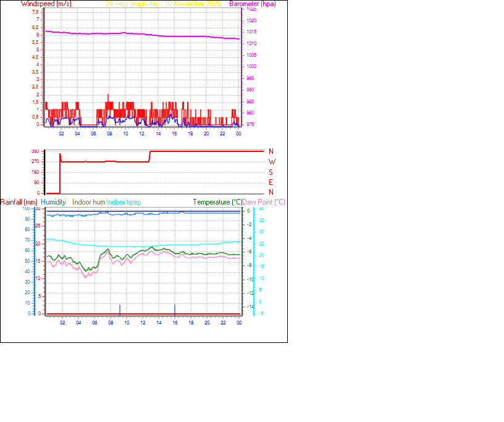The width and height of the screenshot is (504, 422).
Task: Toggle the Dew Point (°C) legend label
Action: pyautogui.click(x=263, y=202)
